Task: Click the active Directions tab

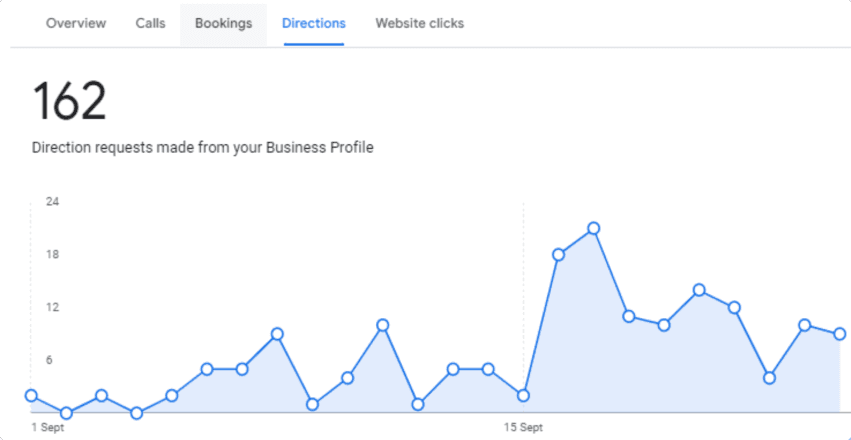Action: click(x=314, y=23)
